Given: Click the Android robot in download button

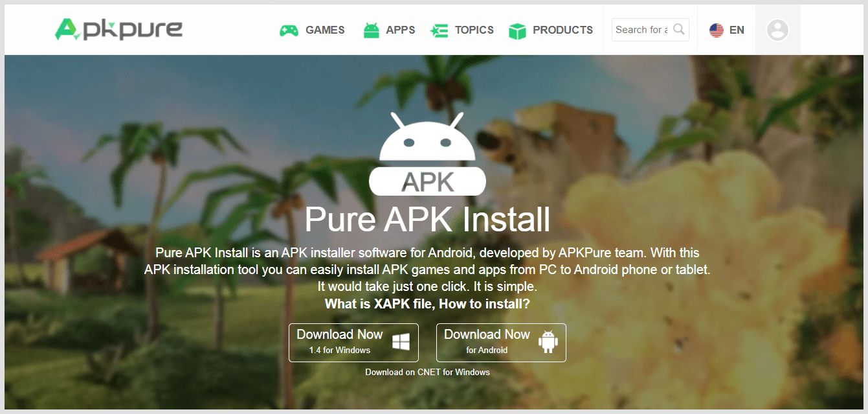Looking at the screenshot, I should coord(548,342).
